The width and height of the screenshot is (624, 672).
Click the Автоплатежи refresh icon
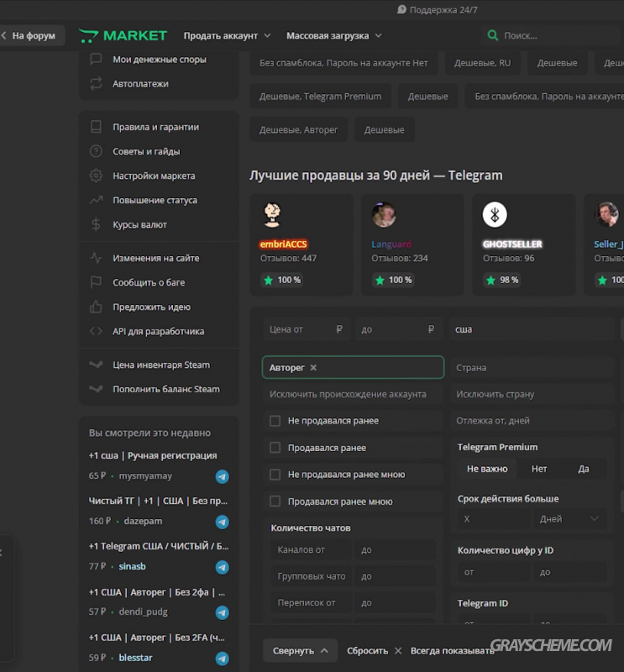coord(96,83)
